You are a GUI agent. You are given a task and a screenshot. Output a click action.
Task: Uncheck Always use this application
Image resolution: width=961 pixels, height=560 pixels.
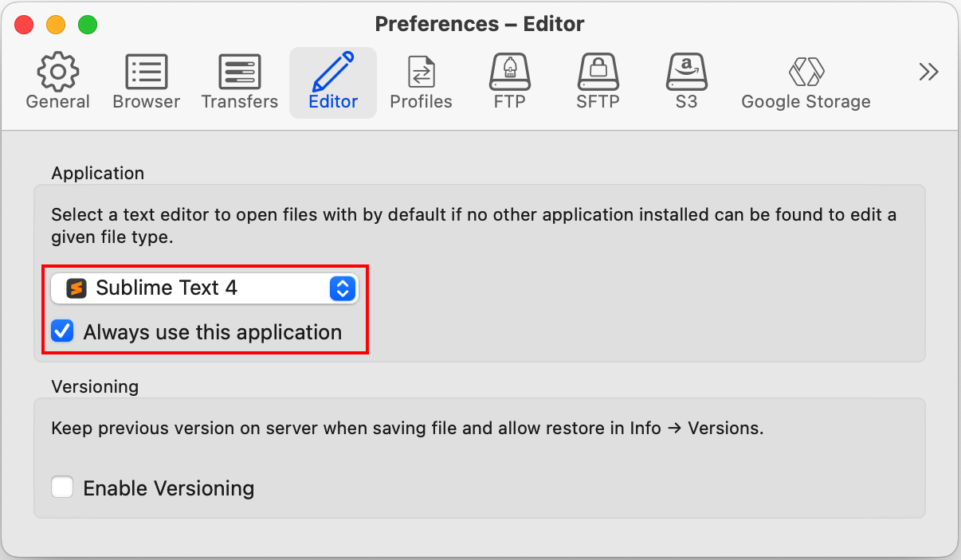62,331
